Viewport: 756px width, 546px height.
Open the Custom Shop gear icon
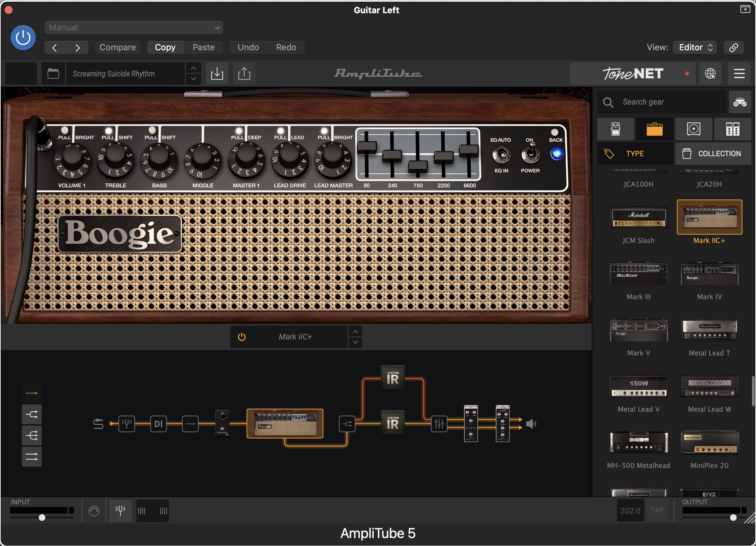740,102
